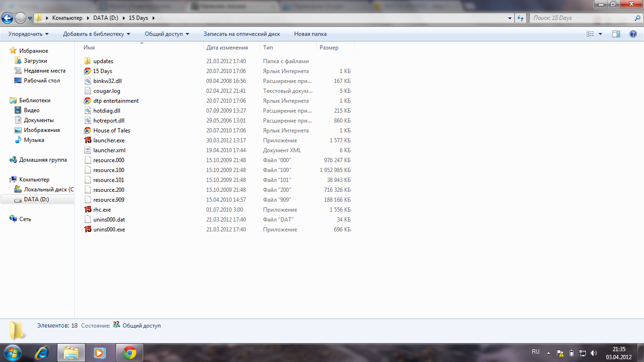The height and width of the screenshot is (362, 644).
Task: Open the Музыка library
Action: click(34, 140)
